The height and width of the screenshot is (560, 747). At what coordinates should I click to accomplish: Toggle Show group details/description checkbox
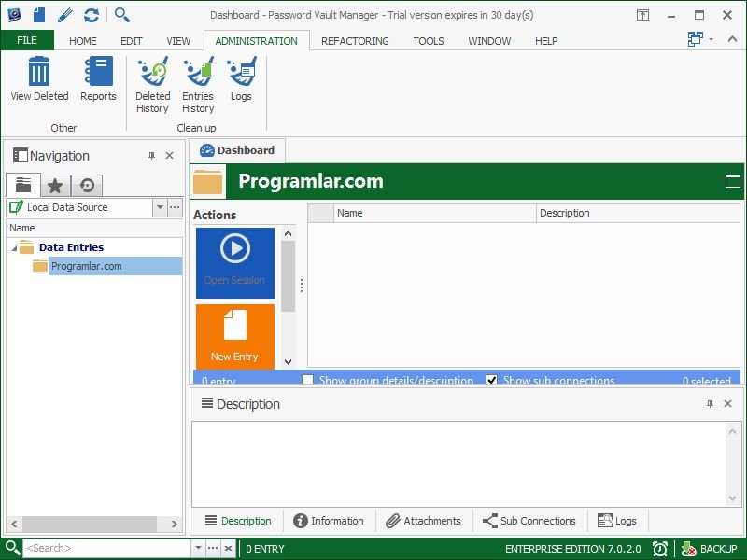coord(308,380)
